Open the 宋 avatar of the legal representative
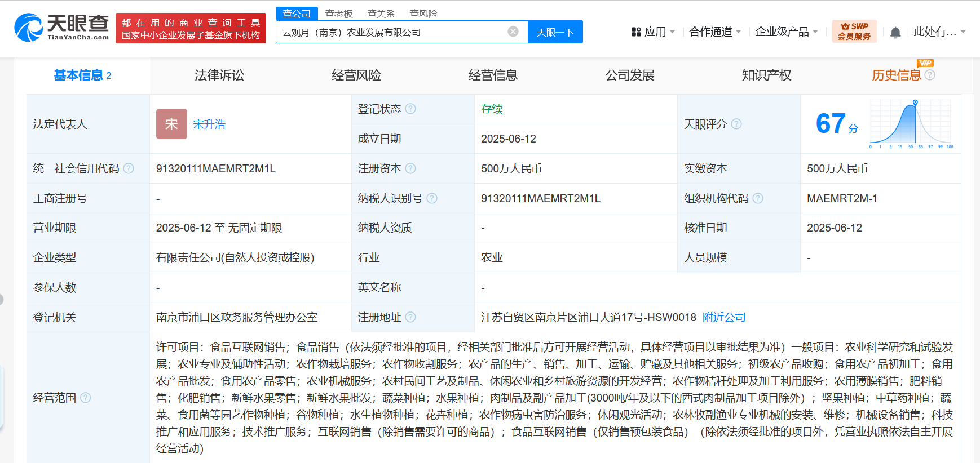 [x=171, y=124]
